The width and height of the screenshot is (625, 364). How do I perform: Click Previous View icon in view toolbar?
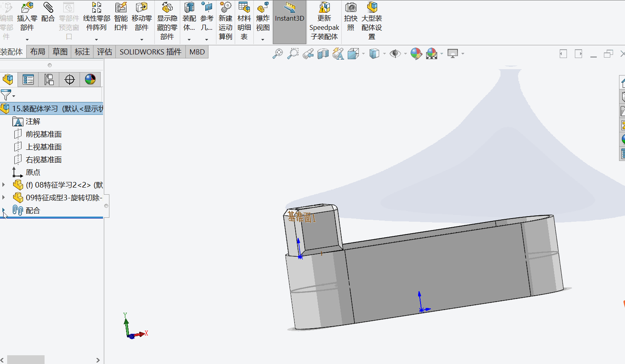click(308, 53)
